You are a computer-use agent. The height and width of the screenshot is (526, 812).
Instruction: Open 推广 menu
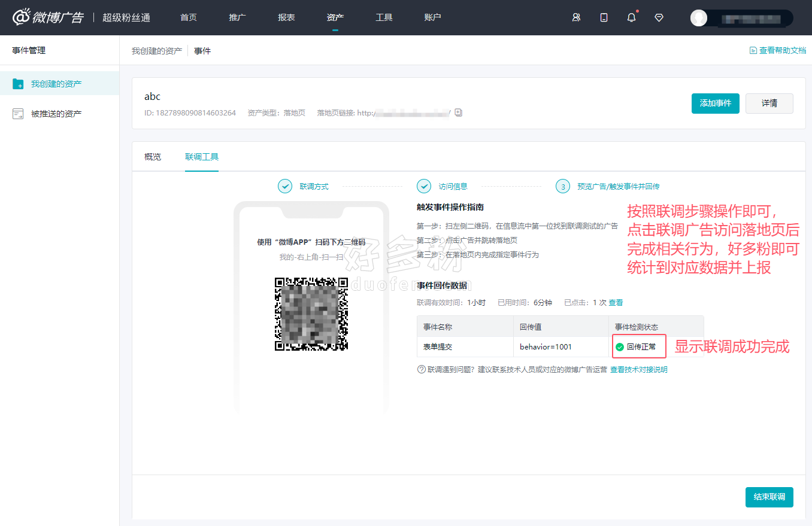click(x=237, y=17)
